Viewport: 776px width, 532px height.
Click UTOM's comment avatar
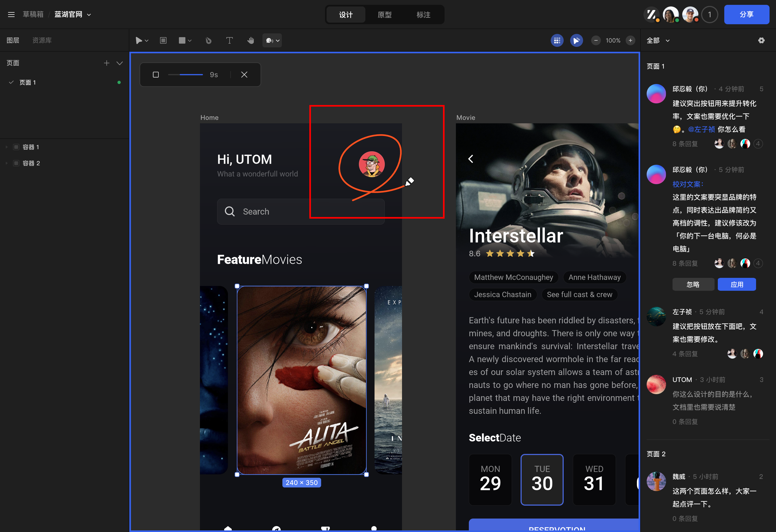click(656, 384)
